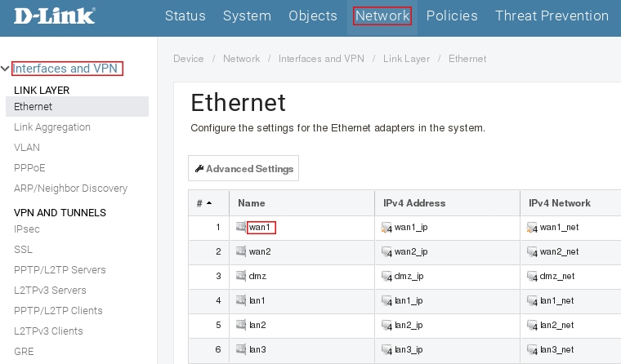Open Link Aggregation in the sidebar
The image size is (621, 364).
52,127
